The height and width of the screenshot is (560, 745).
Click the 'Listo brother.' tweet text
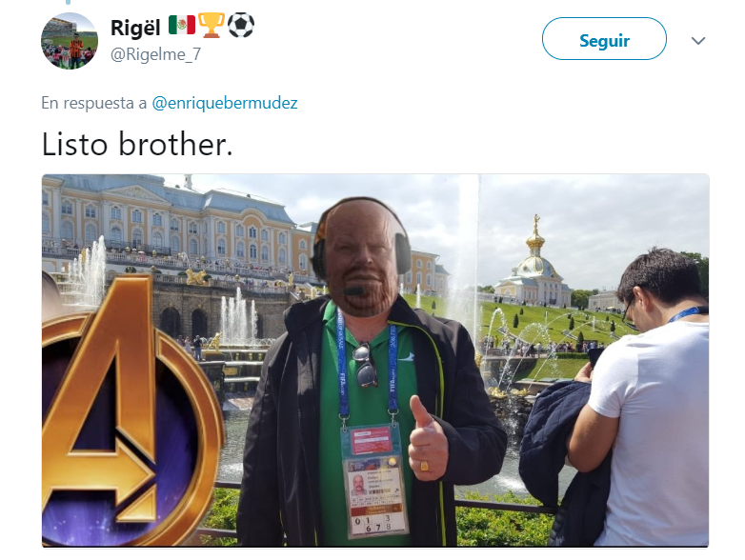(x=137, y=144)
